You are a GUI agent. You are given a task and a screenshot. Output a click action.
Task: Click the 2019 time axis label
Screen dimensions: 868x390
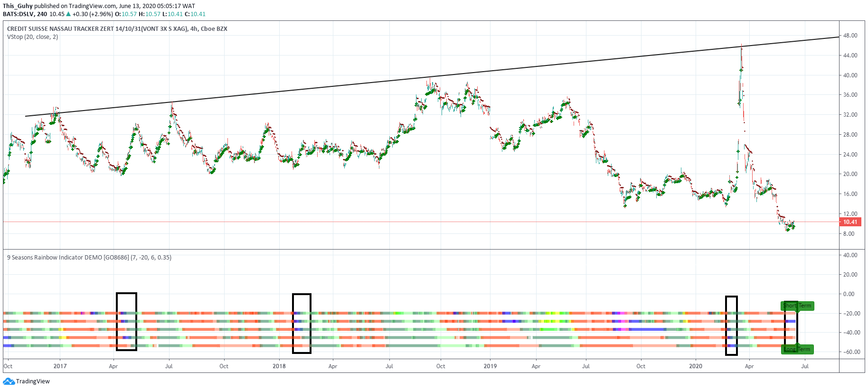click(490, 366)
